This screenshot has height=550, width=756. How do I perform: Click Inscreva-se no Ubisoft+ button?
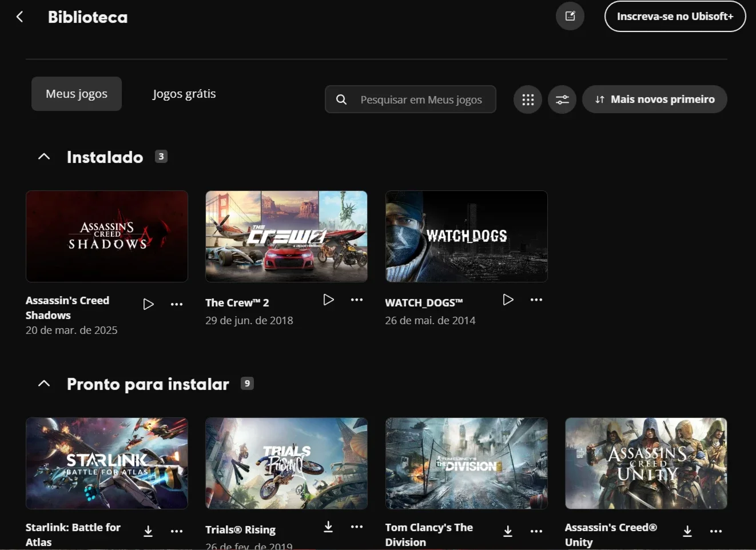click(675, 16)
